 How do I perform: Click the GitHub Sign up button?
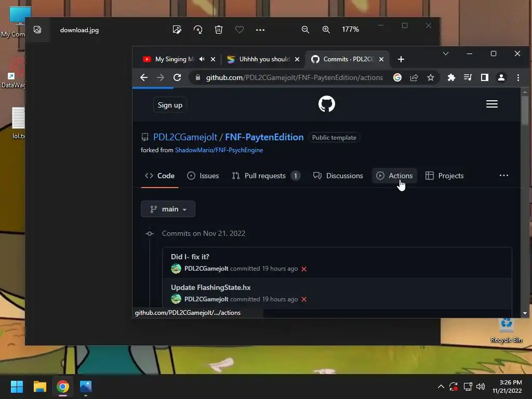[170, 105]
